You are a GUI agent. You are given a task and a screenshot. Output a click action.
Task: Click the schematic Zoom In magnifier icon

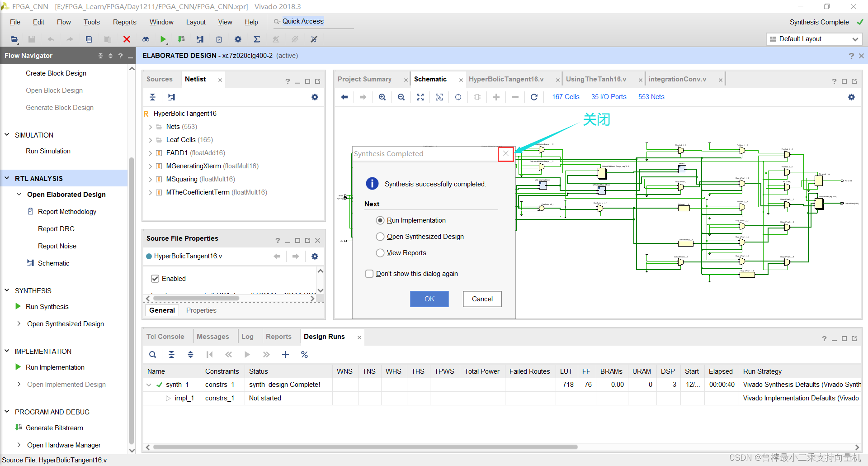(382, 97)
